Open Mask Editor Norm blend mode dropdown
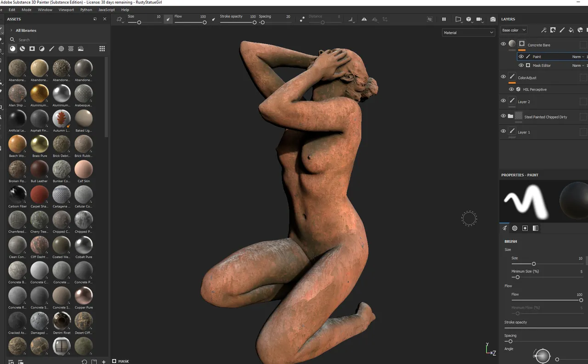 tap(578, 65)
